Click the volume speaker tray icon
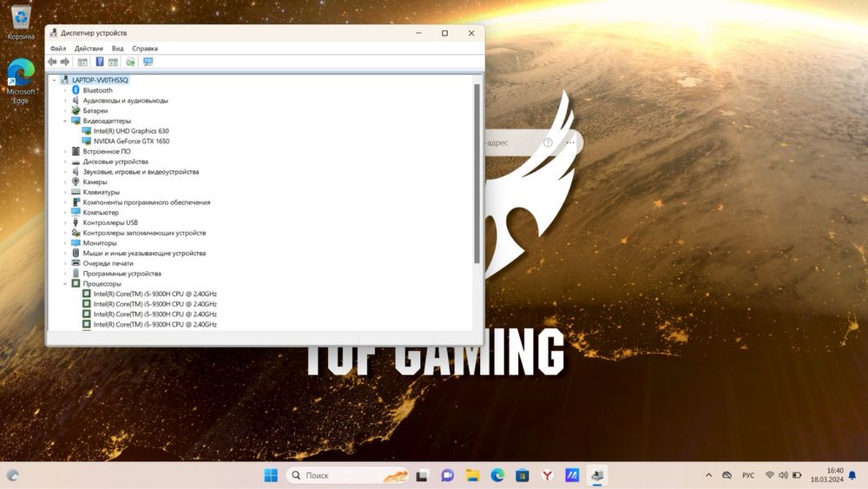868x489 pixels. (783, 475)
